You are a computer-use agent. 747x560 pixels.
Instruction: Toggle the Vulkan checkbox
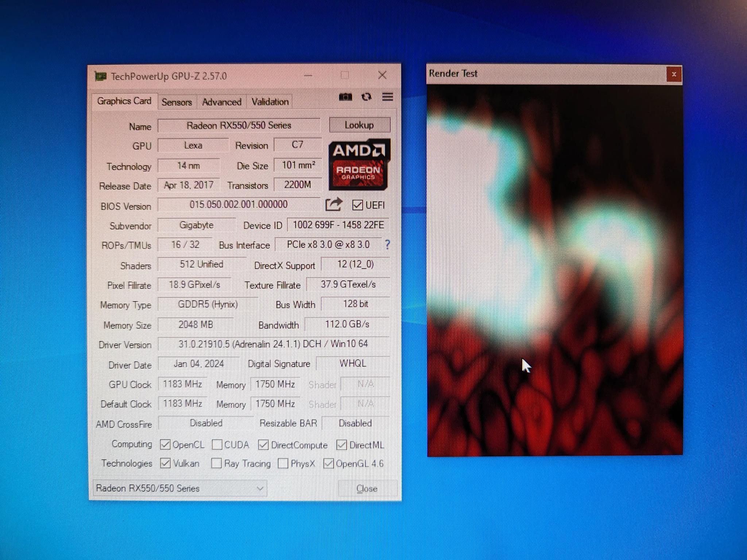165,463
